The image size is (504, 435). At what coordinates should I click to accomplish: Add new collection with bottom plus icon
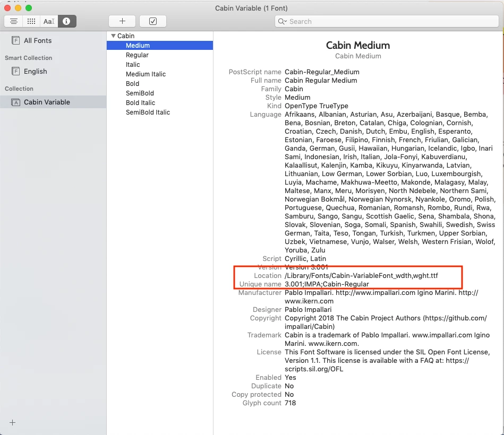click(x=13, y=422)
